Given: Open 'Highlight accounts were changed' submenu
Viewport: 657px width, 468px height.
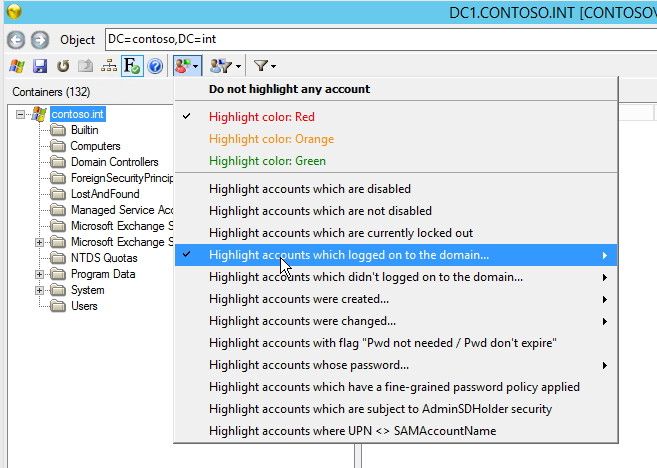Looking at the screenshot, I should (396, 321).
